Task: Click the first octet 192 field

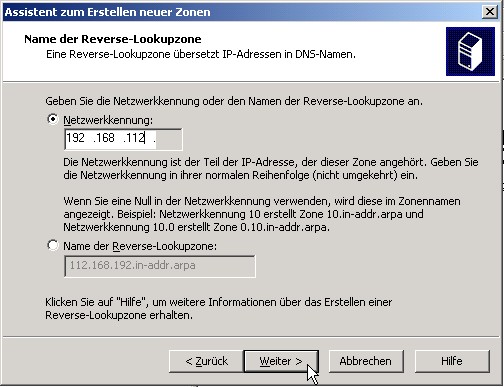Action: [77, 138]
